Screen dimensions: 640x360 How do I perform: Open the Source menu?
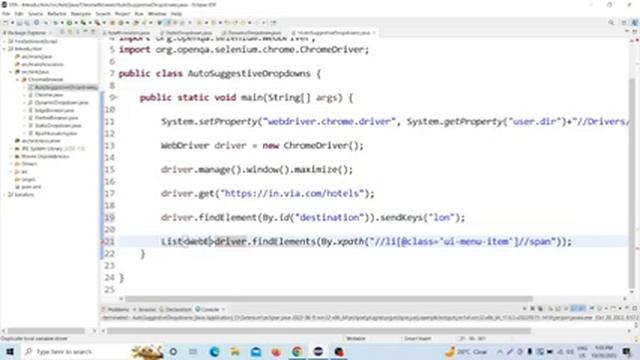[35, 14]
